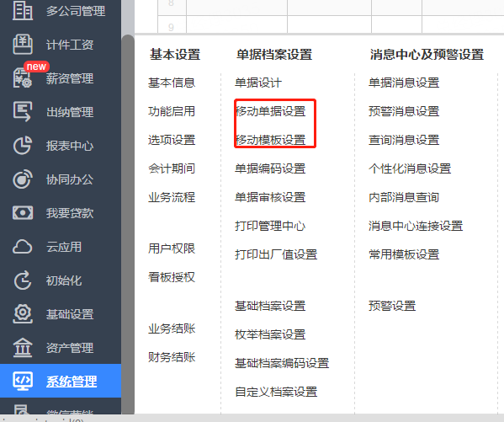This screenshot has height=422, width=504.
Task: Open the 我要贷款 money icon
Action: point(23,213)
